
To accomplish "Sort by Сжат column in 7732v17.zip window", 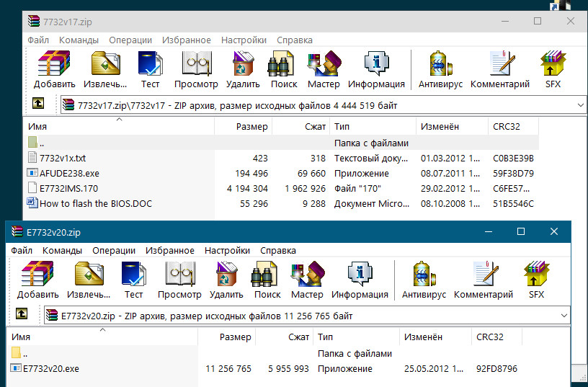I will pos(301,126).
